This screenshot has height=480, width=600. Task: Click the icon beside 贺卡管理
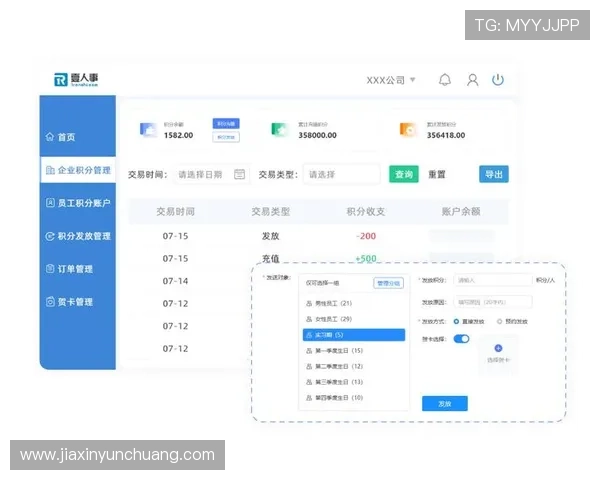click(x=50, y=302)
